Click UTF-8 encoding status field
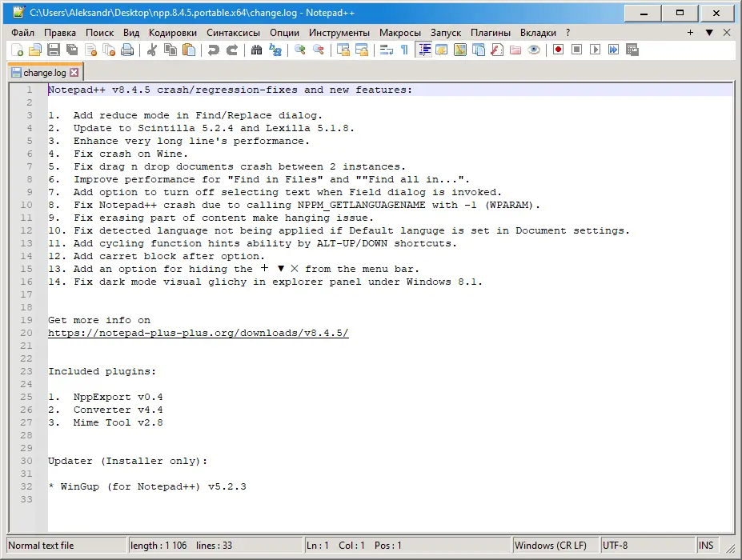The height and width of the screenshot is (560, 742). point(647,546)
